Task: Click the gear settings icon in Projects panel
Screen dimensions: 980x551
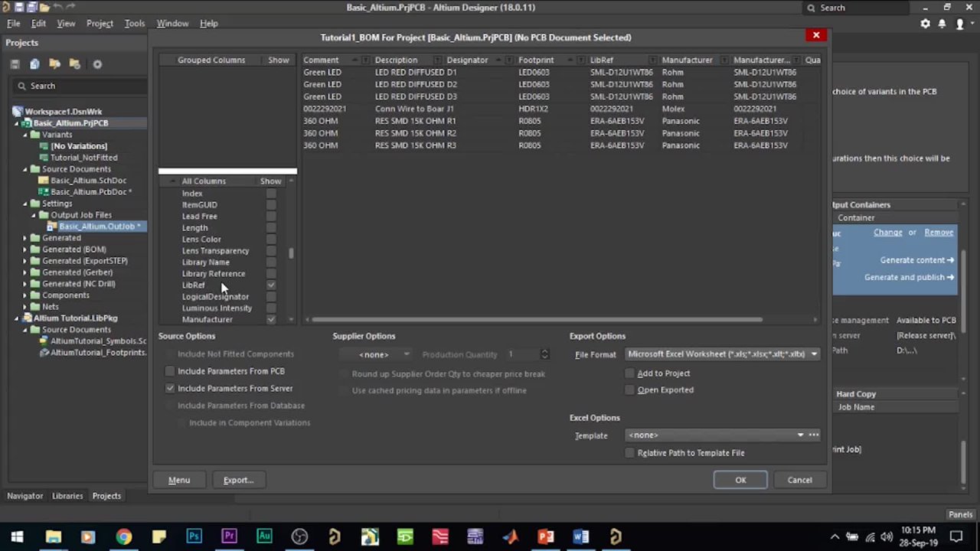Action: (97, 64)
